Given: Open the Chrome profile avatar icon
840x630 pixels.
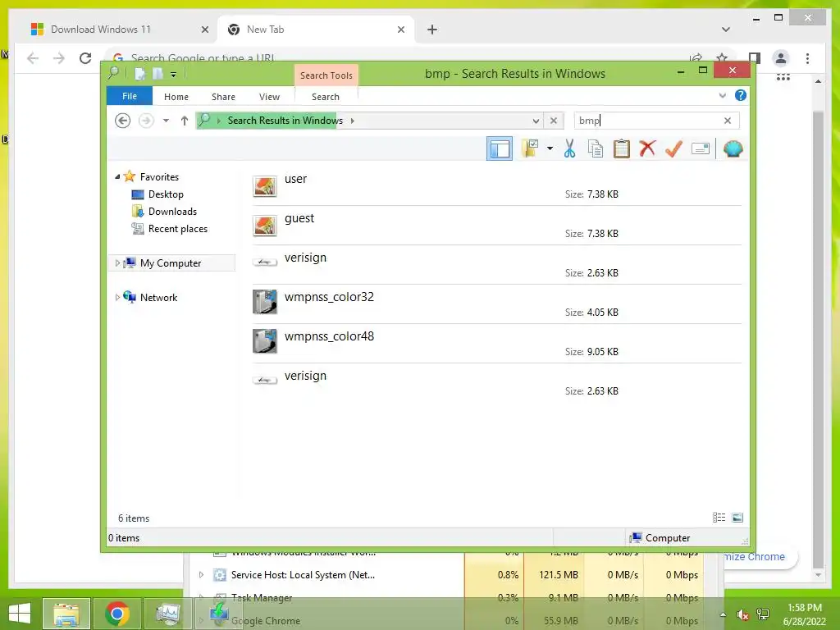Looking at the screenshot, I should 781,58.
